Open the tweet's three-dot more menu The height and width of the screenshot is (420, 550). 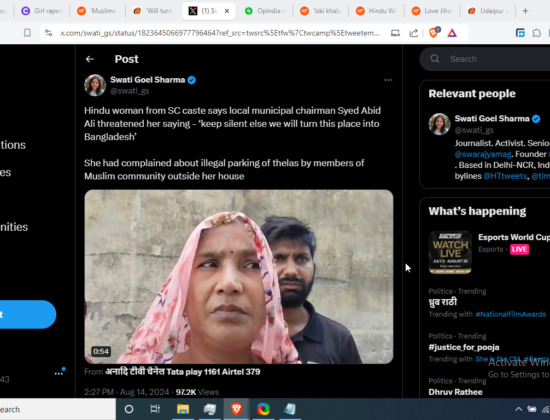pos(388,80)
